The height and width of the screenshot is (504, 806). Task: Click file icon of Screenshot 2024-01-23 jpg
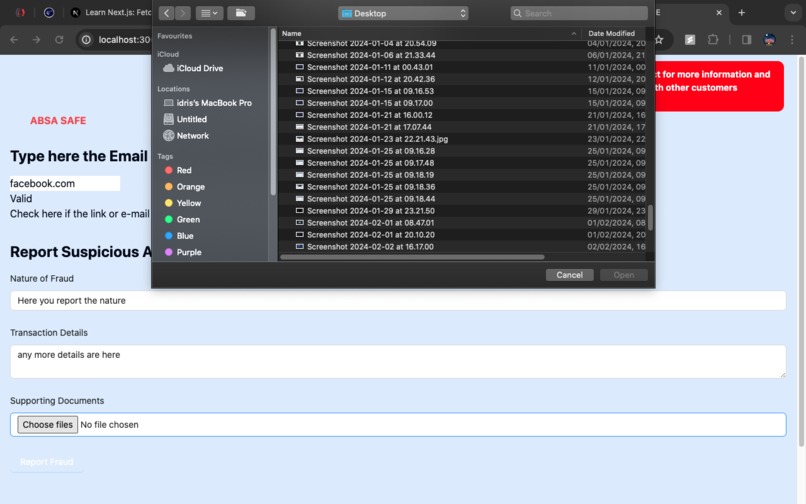coord(300,139)
